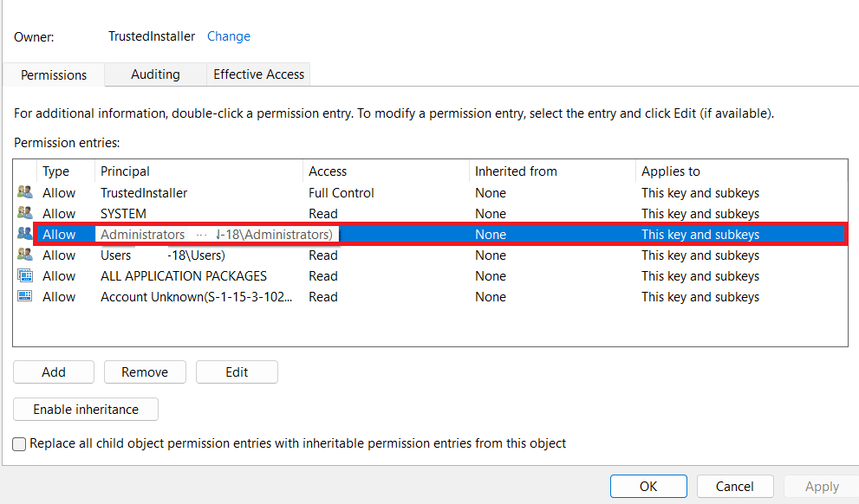Click the Remove button
This screenshot has height=504, width=859.
pos(145,372)
